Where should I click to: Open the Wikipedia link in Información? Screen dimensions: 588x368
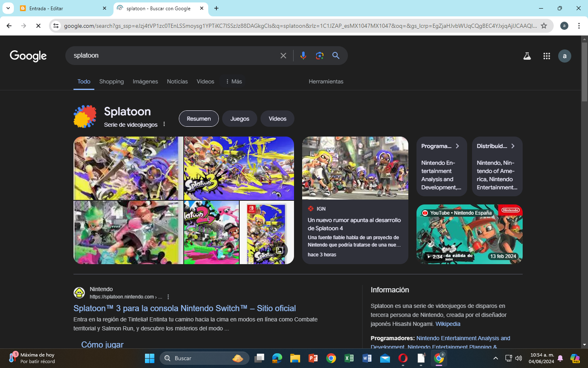448,324
